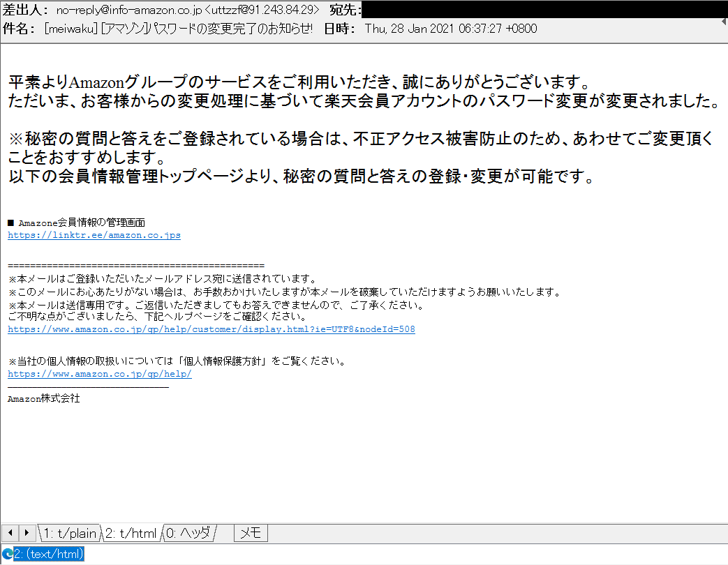Screen dimensions: 728x565
Task: Select the 2: (text/html) attachment entry
Action: 49,554
